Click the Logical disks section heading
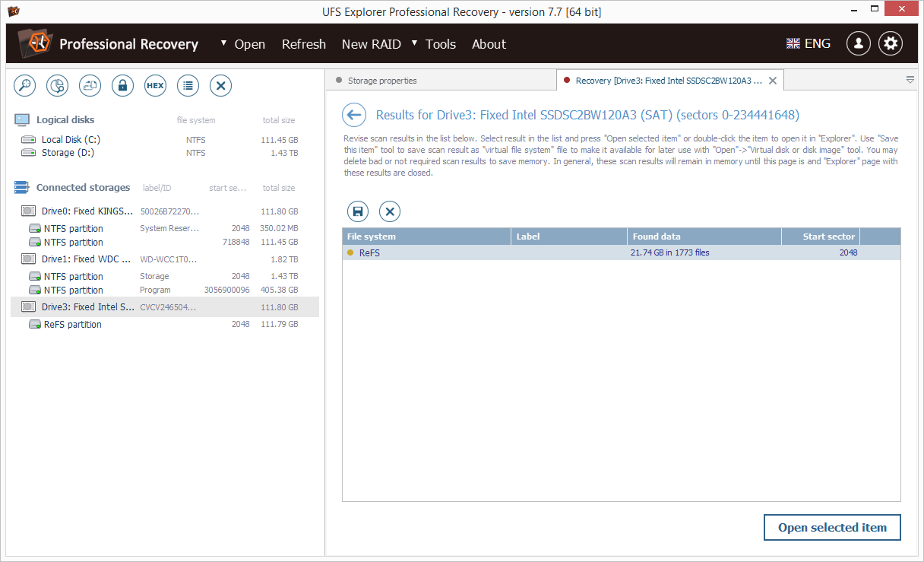The height and width of the screenshot is (562, 924). [x=65, y=120]
